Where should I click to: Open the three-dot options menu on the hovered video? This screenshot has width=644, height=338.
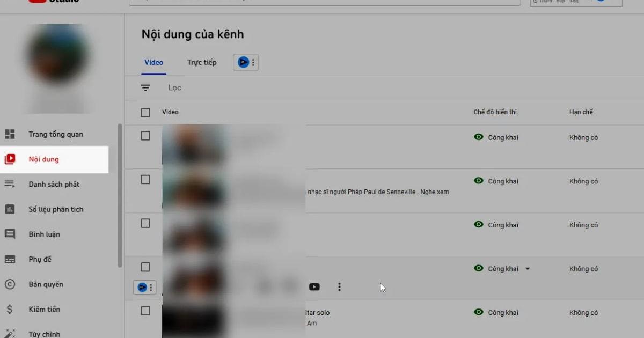tap(340, 287)
